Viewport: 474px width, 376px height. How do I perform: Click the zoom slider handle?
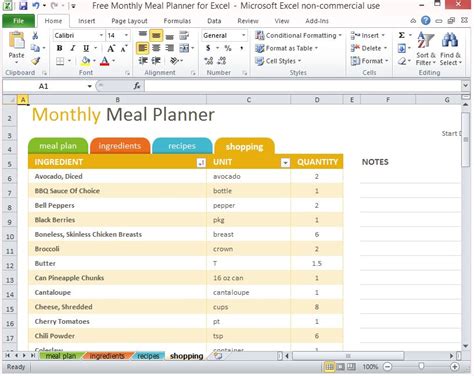421,367
